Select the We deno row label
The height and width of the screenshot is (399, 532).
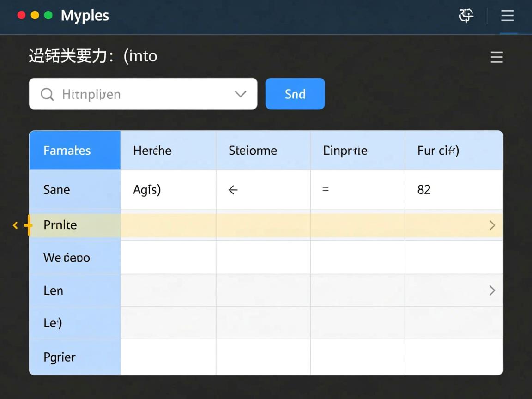[x=66, y=258]
